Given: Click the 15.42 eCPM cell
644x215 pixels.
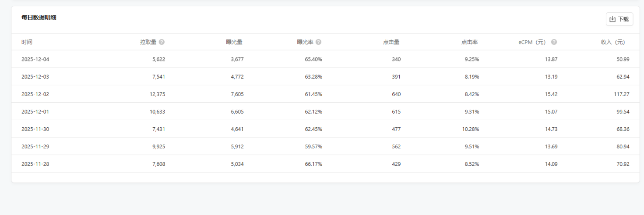Looking at the screenshot, I should 551,94.
